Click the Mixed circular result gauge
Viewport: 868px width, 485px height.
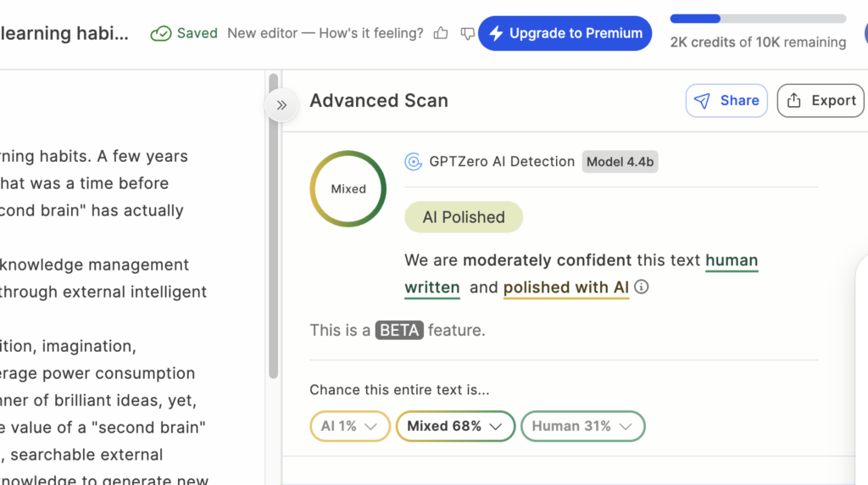348,189
